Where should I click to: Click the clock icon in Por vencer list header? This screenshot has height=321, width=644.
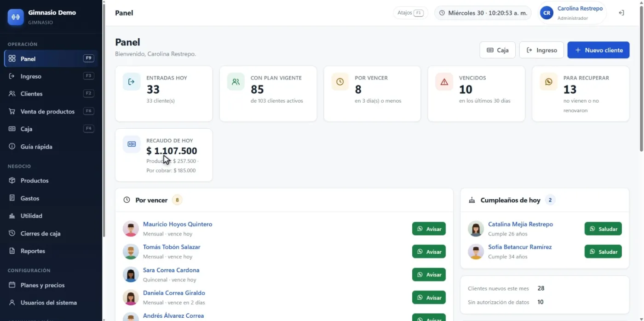point(127,200)
